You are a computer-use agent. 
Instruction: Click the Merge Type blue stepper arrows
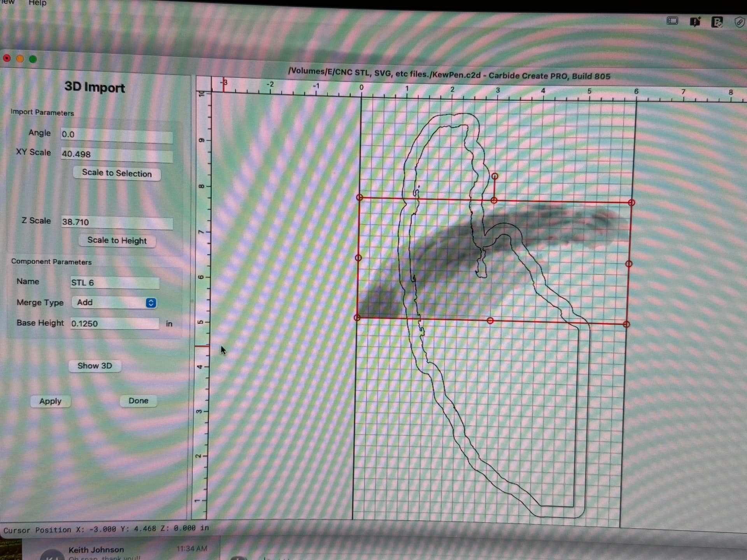pos(151,303)
